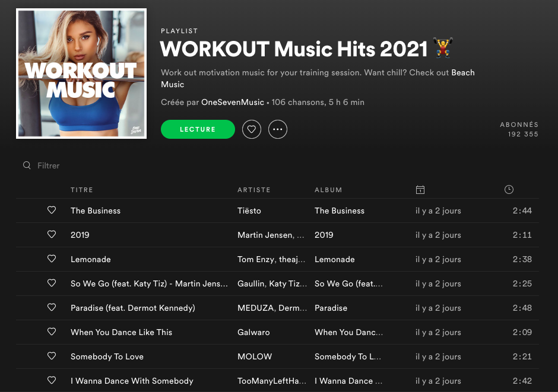Open the three-dot options menu for the playlist
558x392 pixels.
(x=278, y=129)
